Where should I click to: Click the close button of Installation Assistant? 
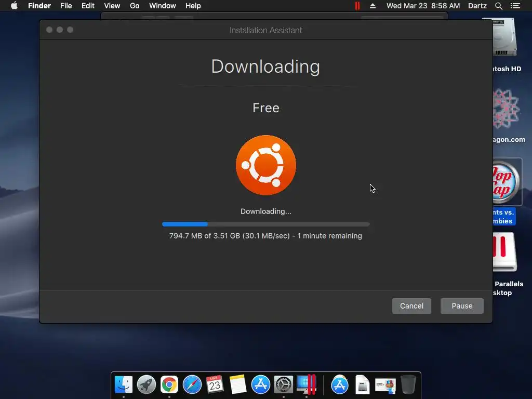pos(49,30)
